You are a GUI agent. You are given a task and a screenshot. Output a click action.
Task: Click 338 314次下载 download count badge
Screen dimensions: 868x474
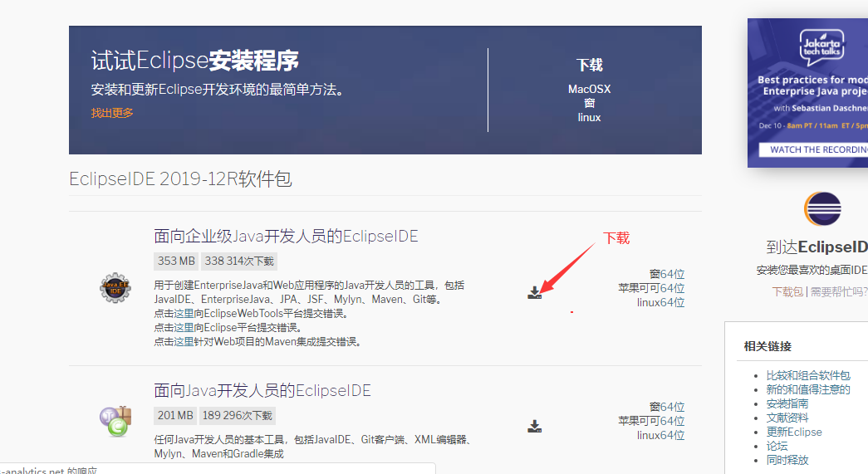239,261
